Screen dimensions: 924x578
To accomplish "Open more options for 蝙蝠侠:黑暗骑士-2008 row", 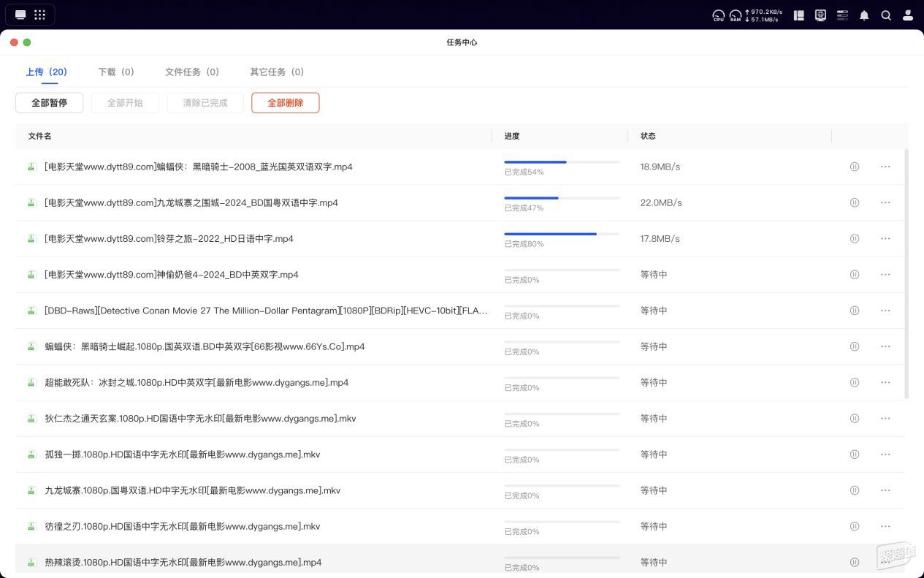I will click(x=885, y=167).
